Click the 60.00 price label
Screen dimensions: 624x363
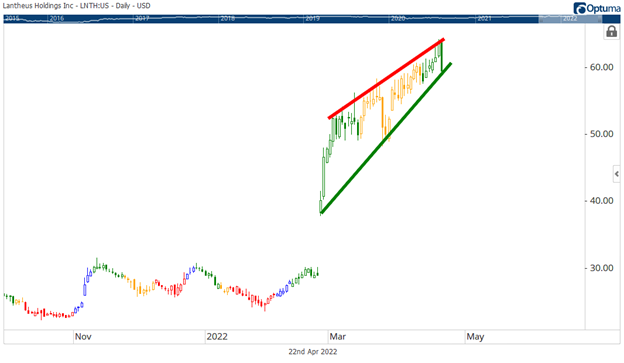[x=601, y=67]
